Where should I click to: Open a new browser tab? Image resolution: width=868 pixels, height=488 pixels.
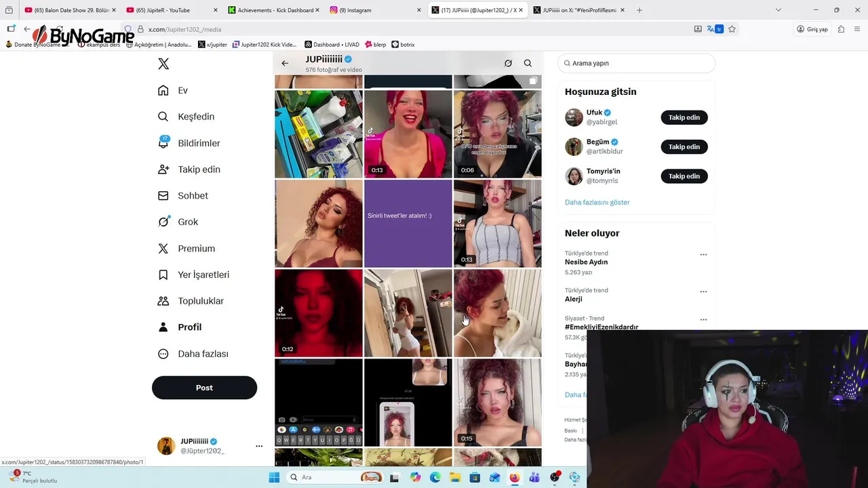pos(639,10)
